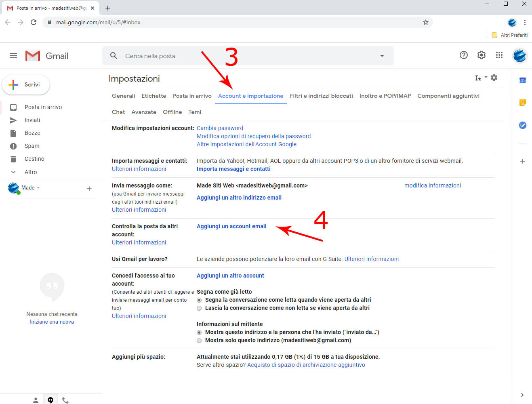Open the Altri Preferiti bookmarks folder
Viewport: 532px width, 404px height.
tap(510, 35)
